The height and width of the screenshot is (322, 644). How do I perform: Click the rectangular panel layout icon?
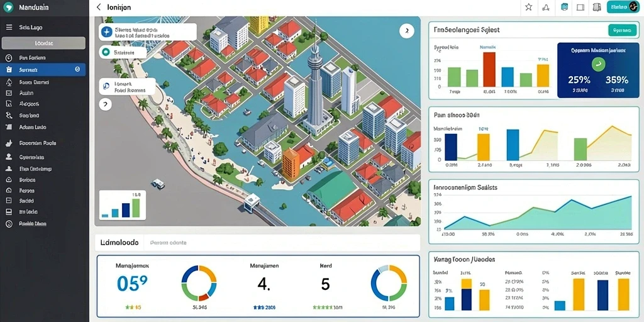pos(580,7)
